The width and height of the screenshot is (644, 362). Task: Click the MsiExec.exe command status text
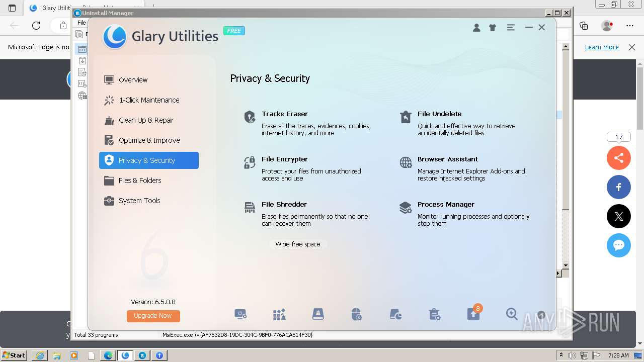237,335
